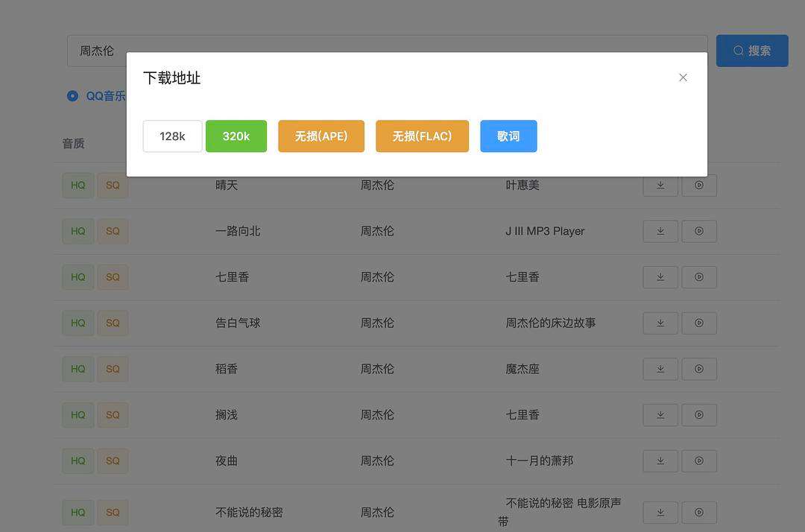The image size is (805, 532).
Task: Click the download icon for 告白气球
Action: (660, 323)
